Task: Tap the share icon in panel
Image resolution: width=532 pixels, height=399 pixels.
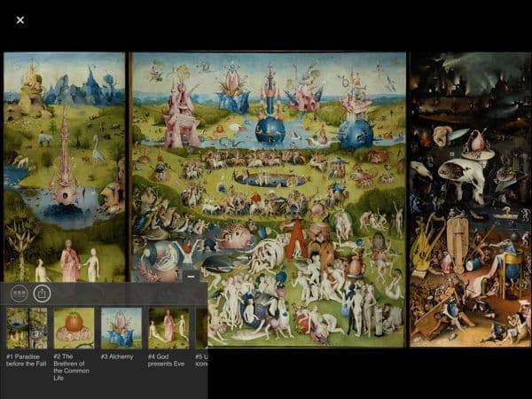Action: point(42,293)
